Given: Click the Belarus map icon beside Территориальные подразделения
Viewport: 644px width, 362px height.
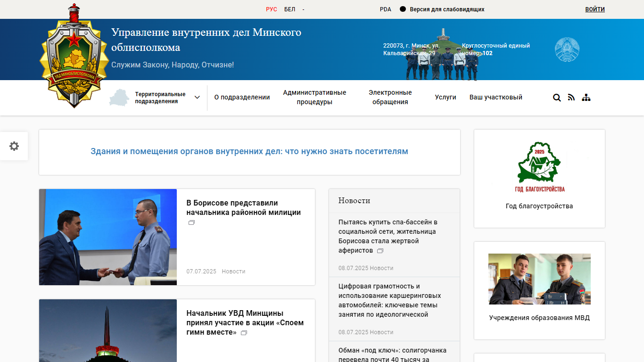Looking at the screenshot, I should pyautogui.click(x=119, y=98).
